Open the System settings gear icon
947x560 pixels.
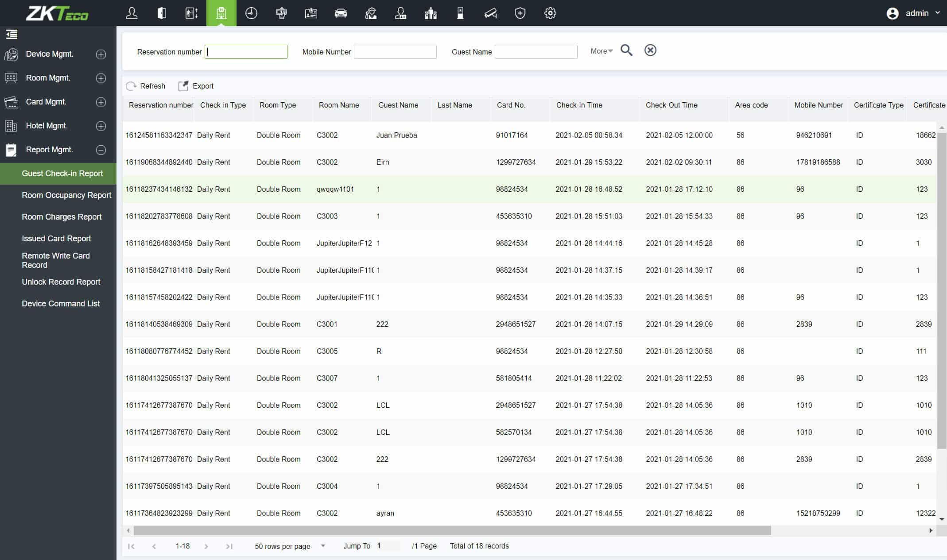pos(550,13)
